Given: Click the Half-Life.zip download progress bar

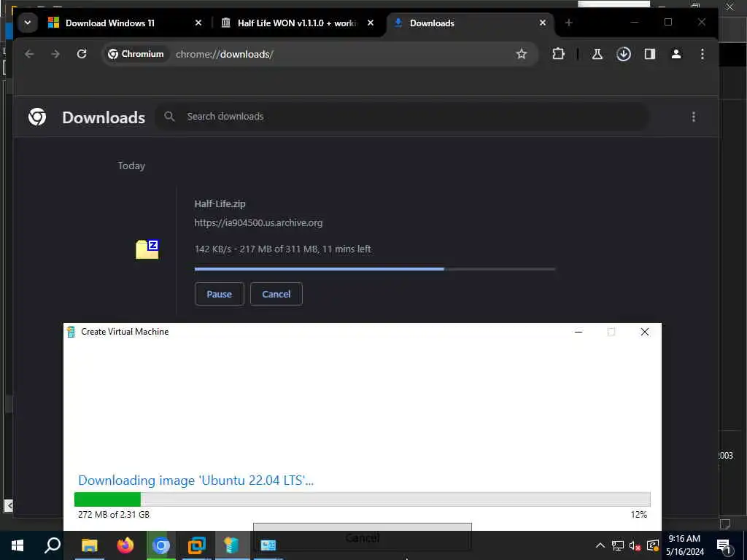Looking at the screenshot, I should [x=374, y=269].
